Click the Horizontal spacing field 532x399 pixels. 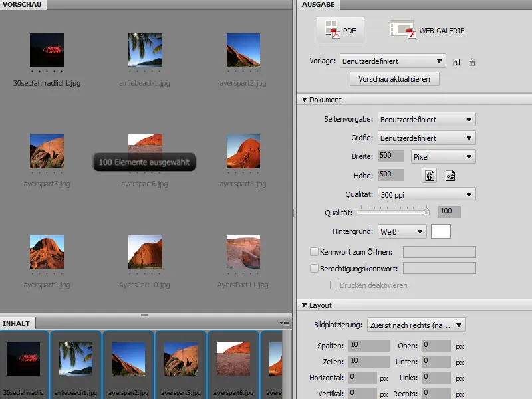tap(362, 377)
